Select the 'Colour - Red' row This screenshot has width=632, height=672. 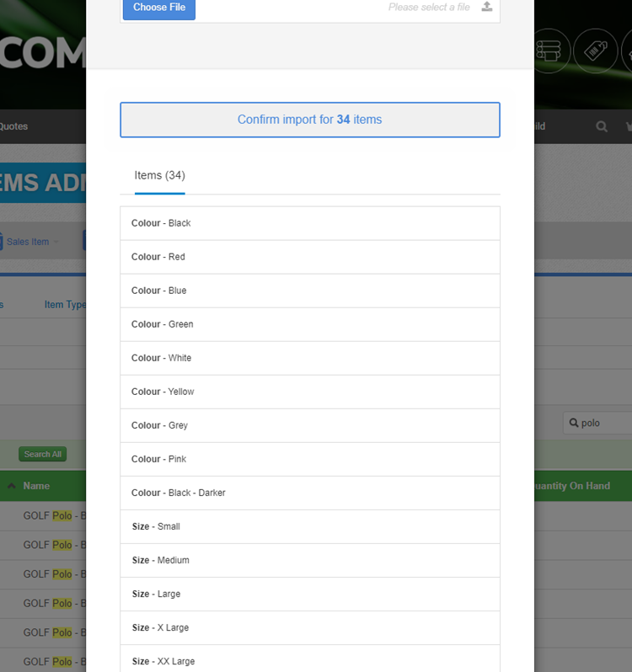click(x=310, y=257)
